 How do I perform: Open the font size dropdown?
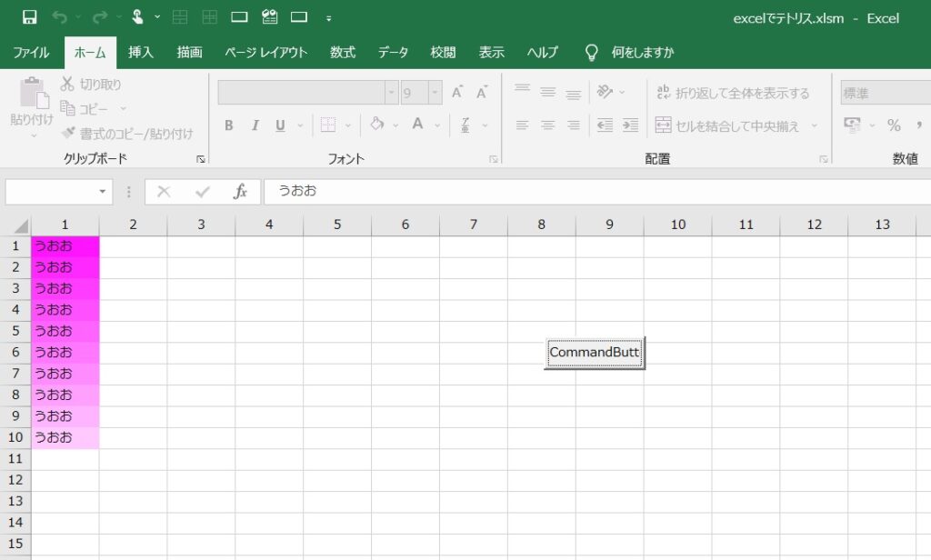point(435,93)
